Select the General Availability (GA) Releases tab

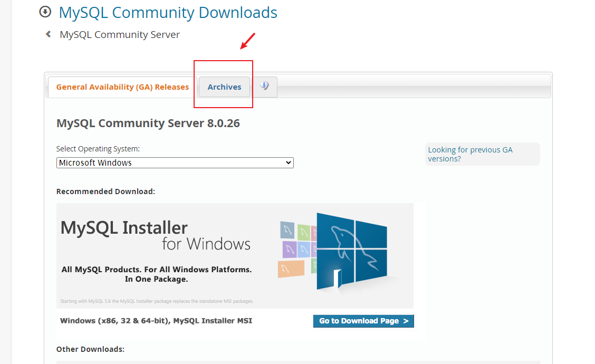122,87
